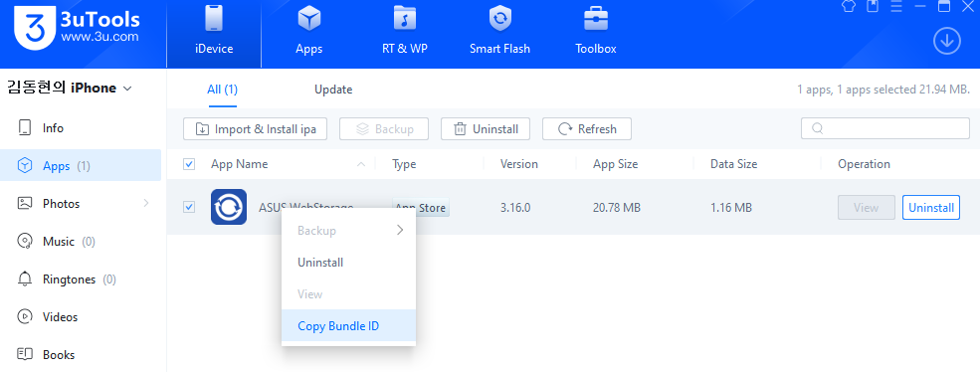Click the ASUS WebStorage app icon

[229, 207]
